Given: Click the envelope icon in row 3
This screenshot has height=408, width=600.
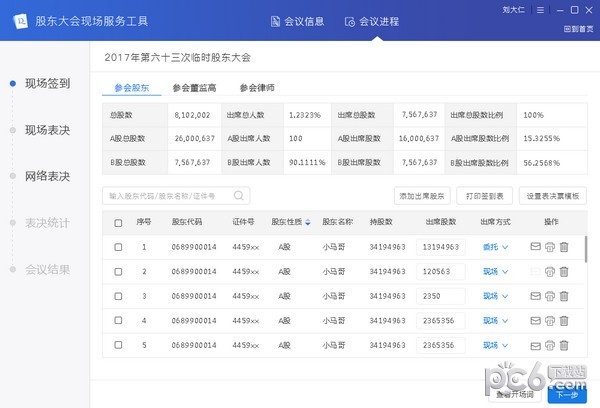Looking at the screenshot, I should coord(535,296).
